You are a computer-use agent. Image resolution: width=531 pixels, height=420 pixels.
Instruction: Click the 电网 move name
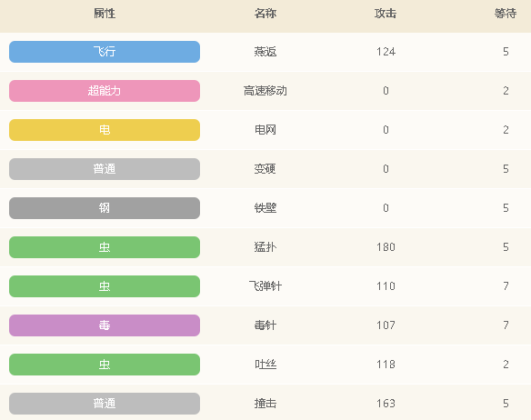[265, 130]
